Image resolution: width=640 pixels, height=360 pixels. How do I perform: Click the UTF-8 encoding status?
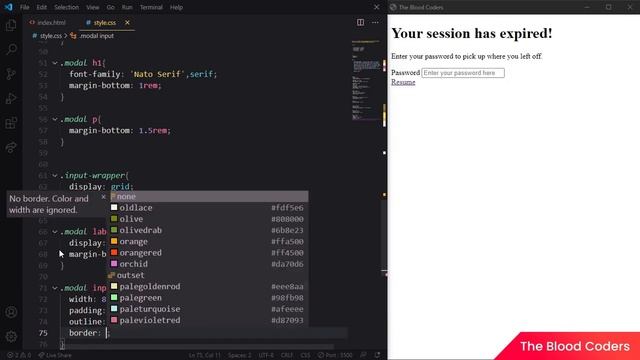pyautogui.click(x=266, y=355)
